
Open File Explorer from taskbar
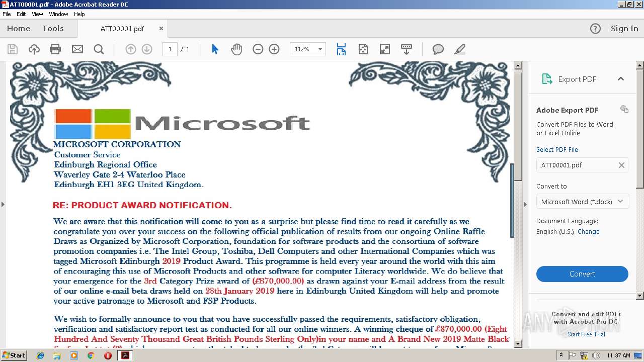tap(57, 355)
